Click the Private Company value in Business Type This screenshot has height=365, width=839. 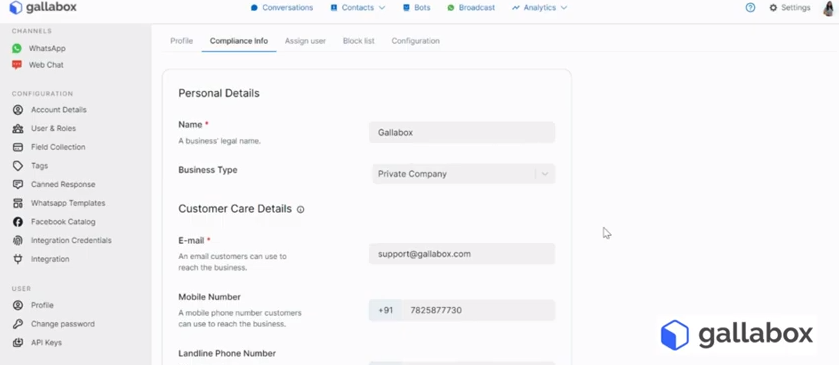coord(412,174)
